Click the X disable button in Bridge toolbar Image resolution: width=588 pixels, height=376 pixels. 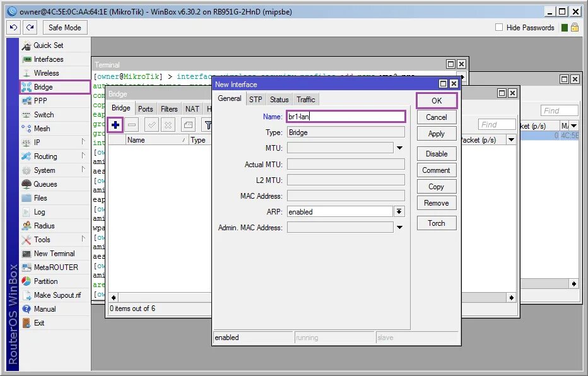[168, 125]
